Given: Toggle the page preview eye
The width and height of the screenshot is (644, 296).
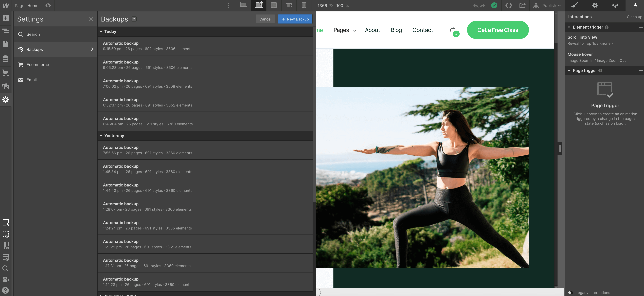Looking at the screenshot, I should click(x=48, y=6).
